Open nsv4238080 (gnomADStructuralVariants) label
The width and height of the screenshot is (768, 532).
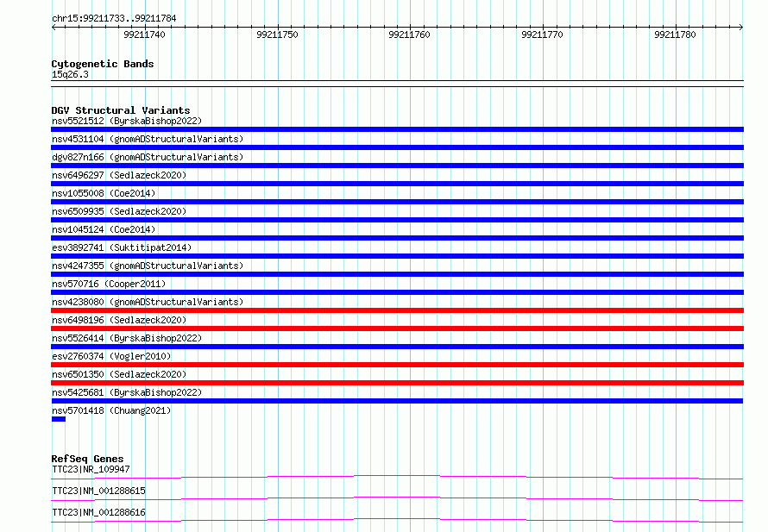[148, 302]
